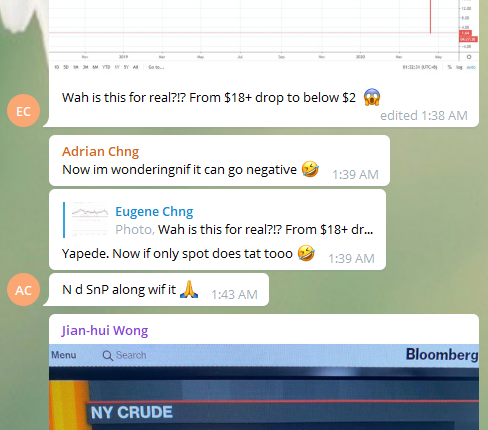488x430 pixels.
Task: Jump to quoted Eugene Chng reply
Action: 218,220
